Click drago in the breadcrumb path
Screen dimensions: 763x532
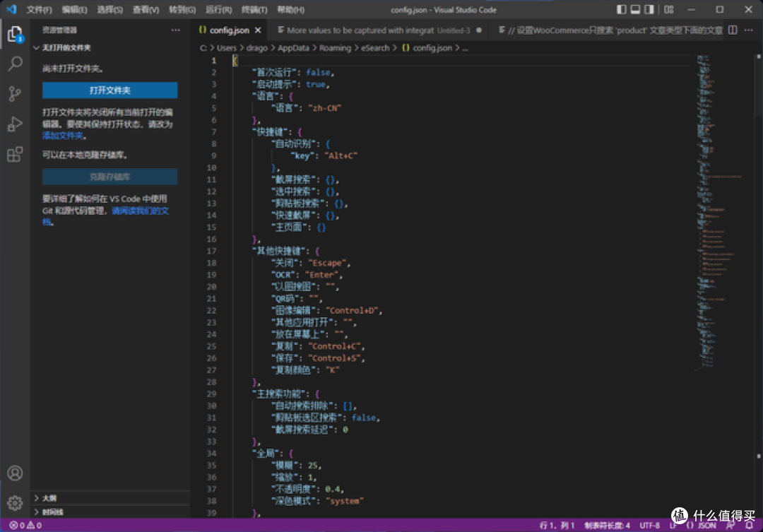point(257,48)
